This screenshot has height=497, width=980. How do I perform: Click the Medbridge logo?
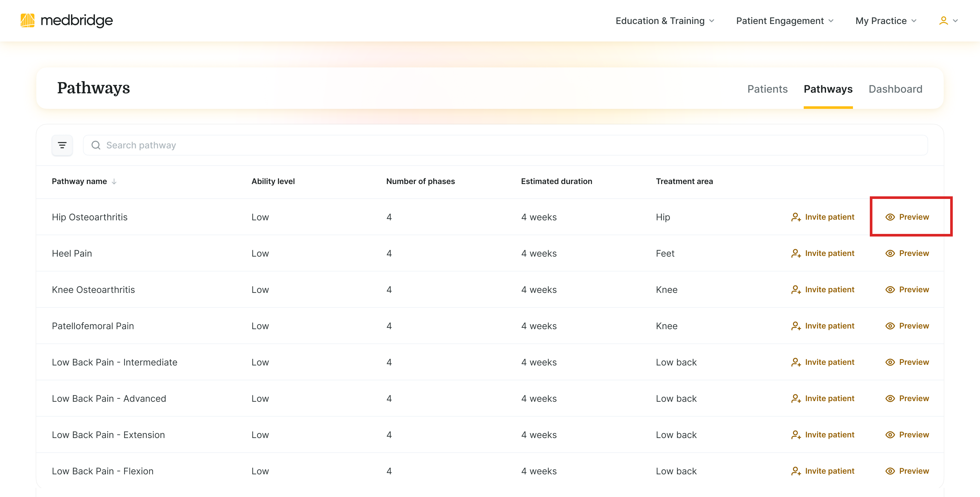[x=66, y=20]
